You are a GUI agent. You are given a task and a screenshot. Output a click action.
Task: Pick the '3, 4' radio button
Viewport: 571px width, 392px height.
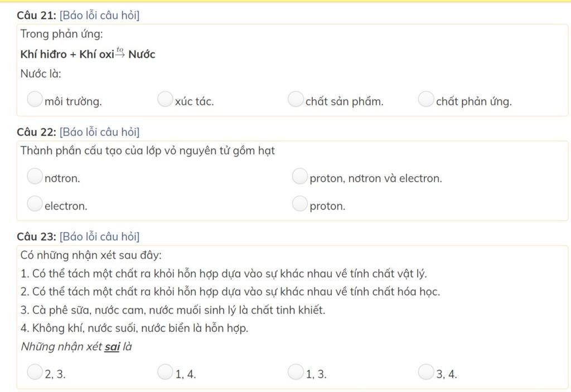point(425,371)
